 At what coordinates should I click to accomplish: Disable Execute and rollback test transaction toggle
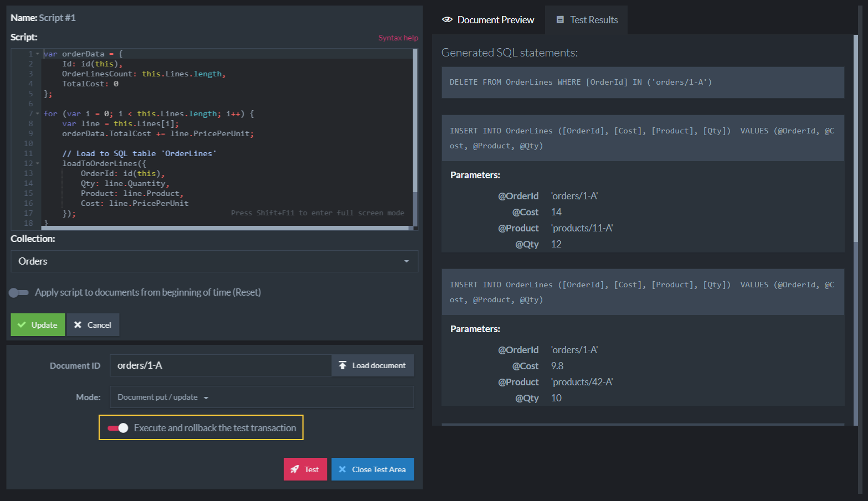coord(118,428)
